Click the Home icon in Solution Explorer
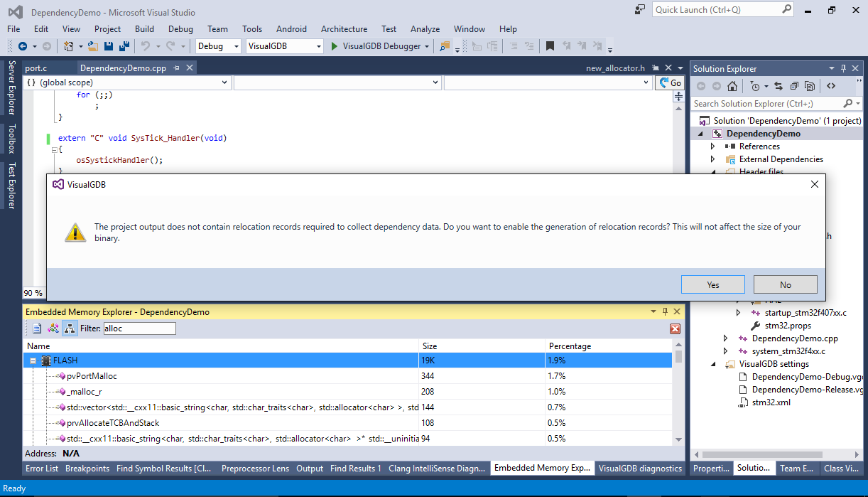868x497 pixels. click(x=732, y=86)
